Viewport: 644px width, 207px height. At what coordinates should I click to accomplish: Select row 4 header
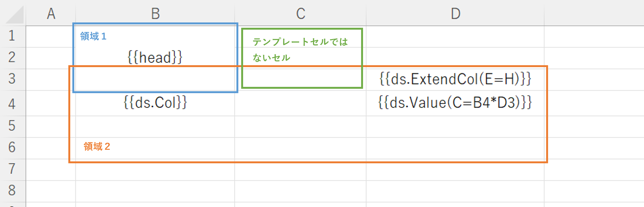[x=12, y=103]
